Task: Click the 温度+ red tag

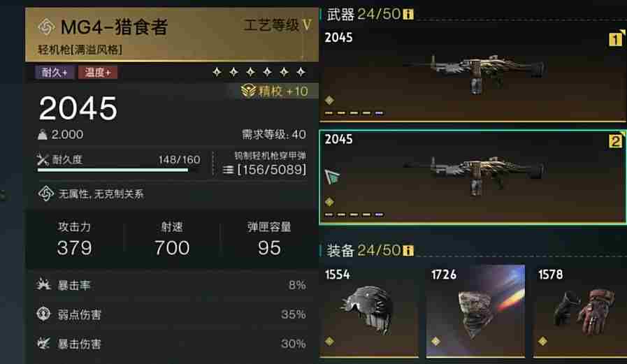Action: pos(98,73)
